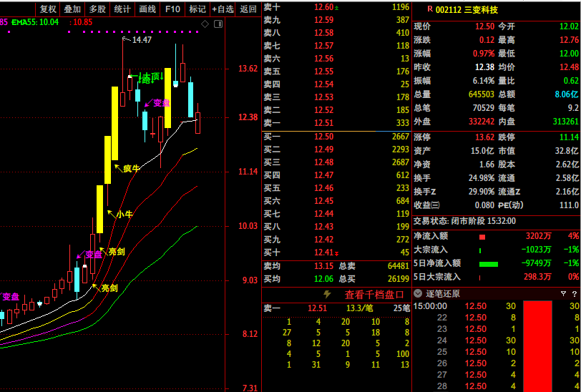Click green up arrow next to 卖十 price
This screenshot has height=392, width=581.
(x=336, y=8)
